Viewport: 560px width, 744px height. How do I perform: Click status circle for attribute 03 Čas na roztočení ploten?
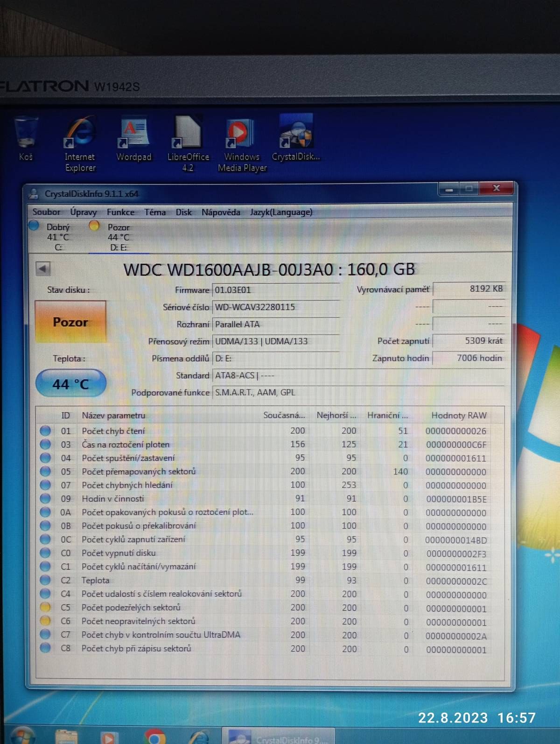(45, 444)
